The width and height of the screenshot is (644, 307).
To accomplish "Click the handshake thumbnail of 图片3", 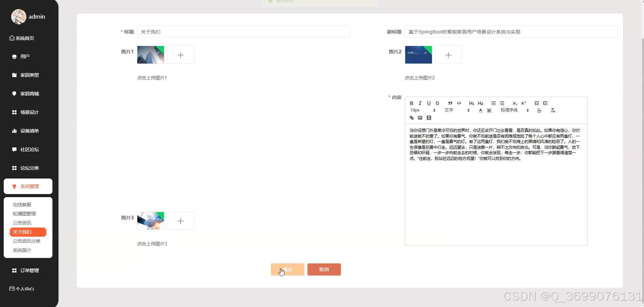I will pyautogui.click(x=151, y=221).
